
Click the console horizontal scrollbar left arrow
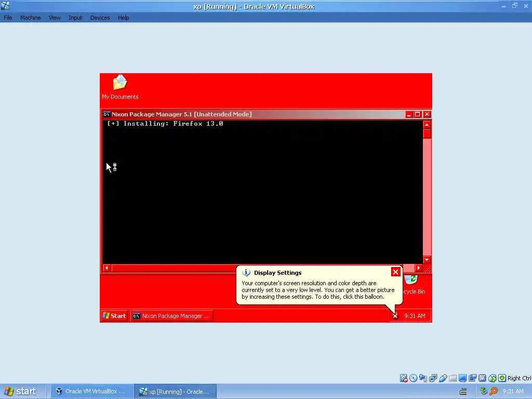point(107,268)
